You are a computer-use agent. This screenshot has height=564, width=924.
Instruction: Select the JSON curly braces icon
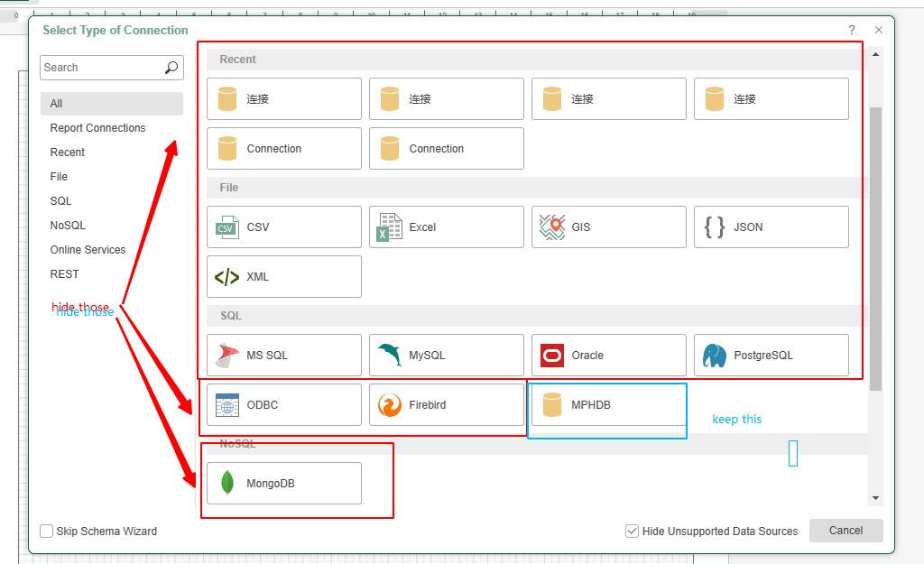(715, 227)
